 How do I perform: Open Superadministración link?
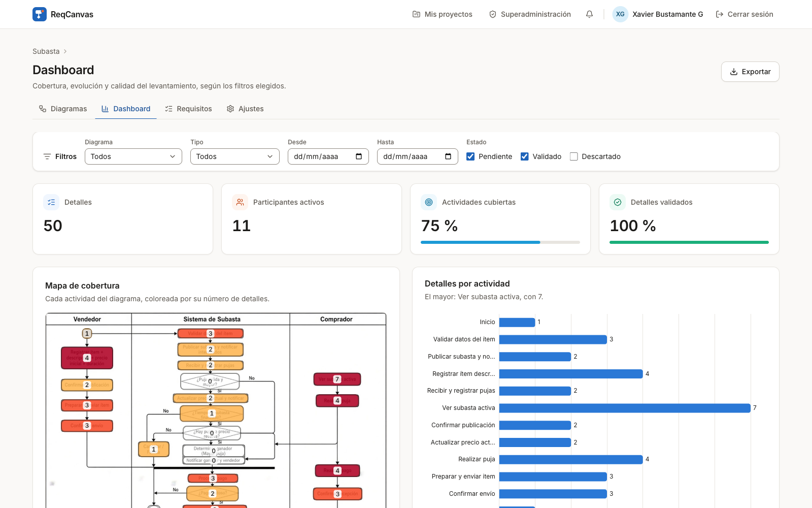tap(530, 14)
